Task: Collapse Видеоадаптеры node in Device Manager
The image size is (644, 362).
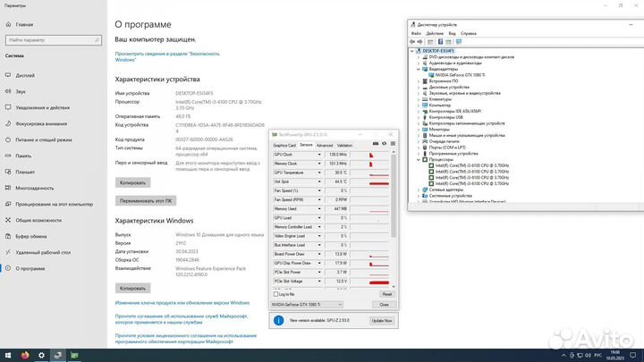Action: [419, 69]
